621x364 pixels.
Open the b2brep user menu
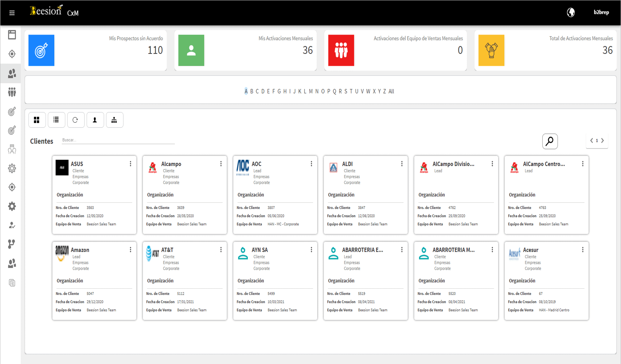(x=601, y=12)
